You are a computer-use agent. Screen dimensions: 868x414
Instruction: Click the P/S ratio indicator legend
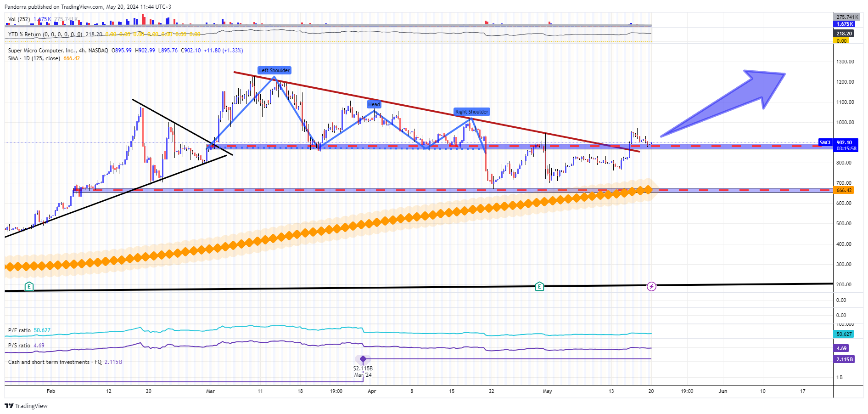click(19, 346)
